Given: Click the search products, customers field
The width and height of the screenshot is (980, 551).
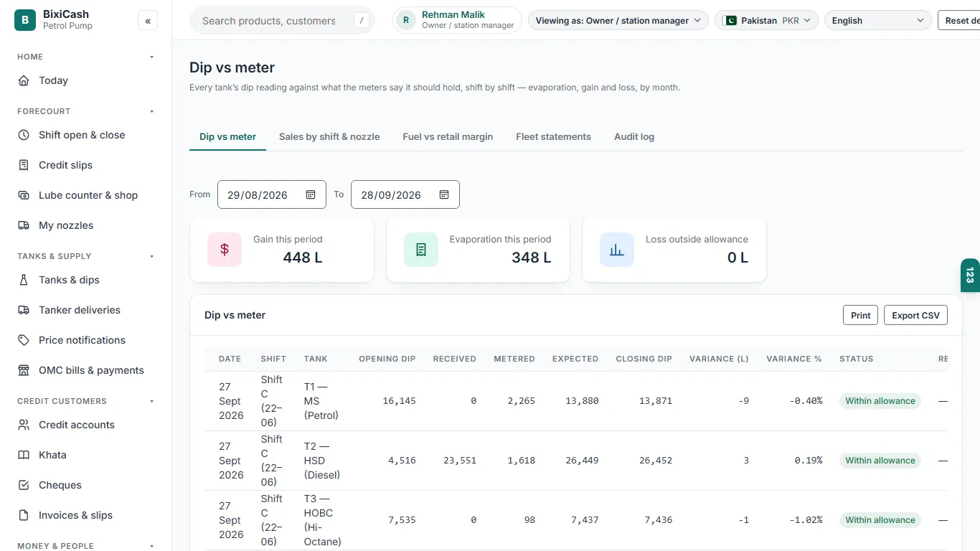Looking at the screenshot, I should click(282, 21).
